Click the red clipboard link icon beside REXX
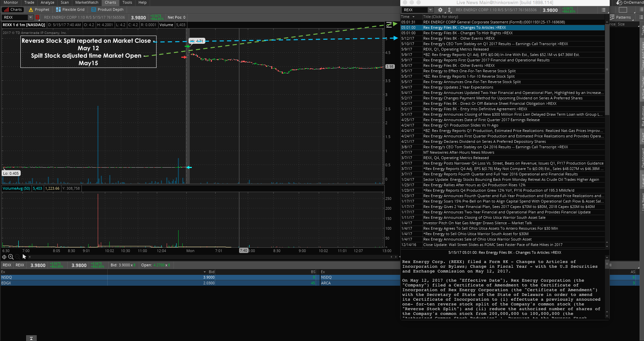 click(x=37, y=17)
